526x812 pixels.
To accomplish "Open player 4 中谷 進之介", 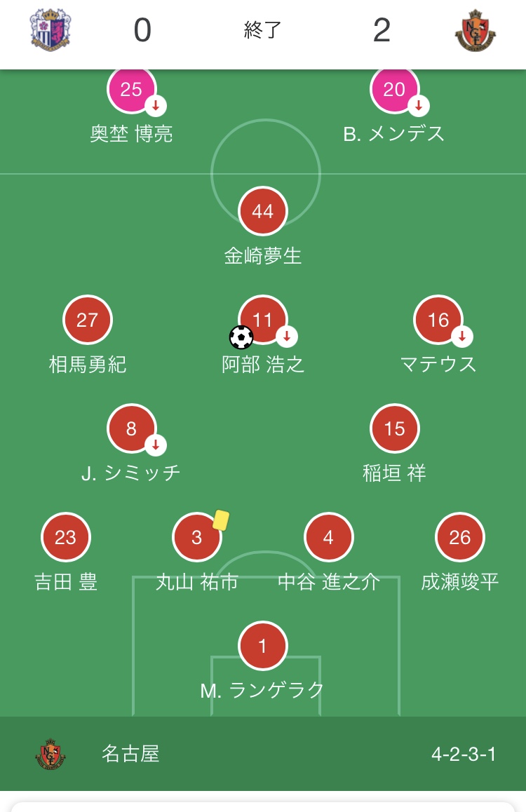I will (328, 538).
